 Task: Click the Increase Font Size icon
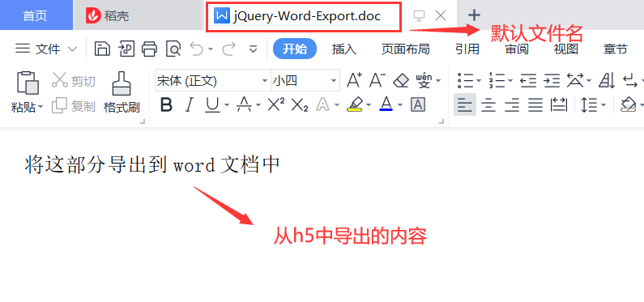pyautogui.click(x=355, y=80)
